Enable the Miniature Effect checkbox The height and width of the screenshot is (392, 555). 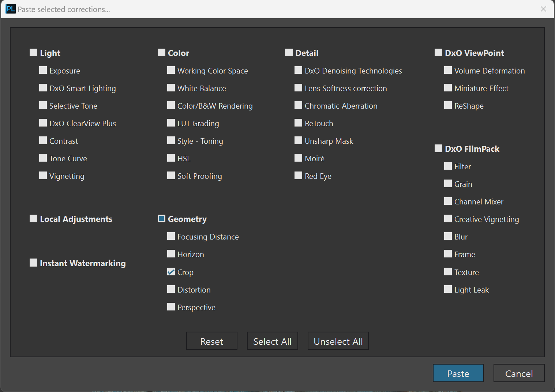(448, 88)
